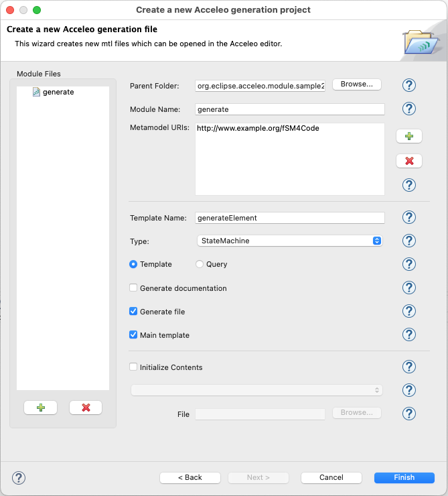The height and width of the screenshot is (496, 448).
Task: Open help for Type dropdown
Action: (x=408, y=241)
